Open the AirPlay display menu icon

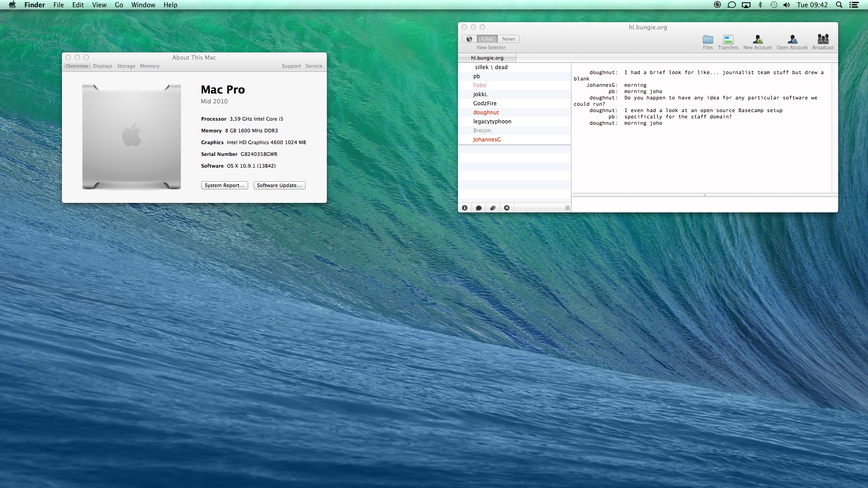pos(746,5)
